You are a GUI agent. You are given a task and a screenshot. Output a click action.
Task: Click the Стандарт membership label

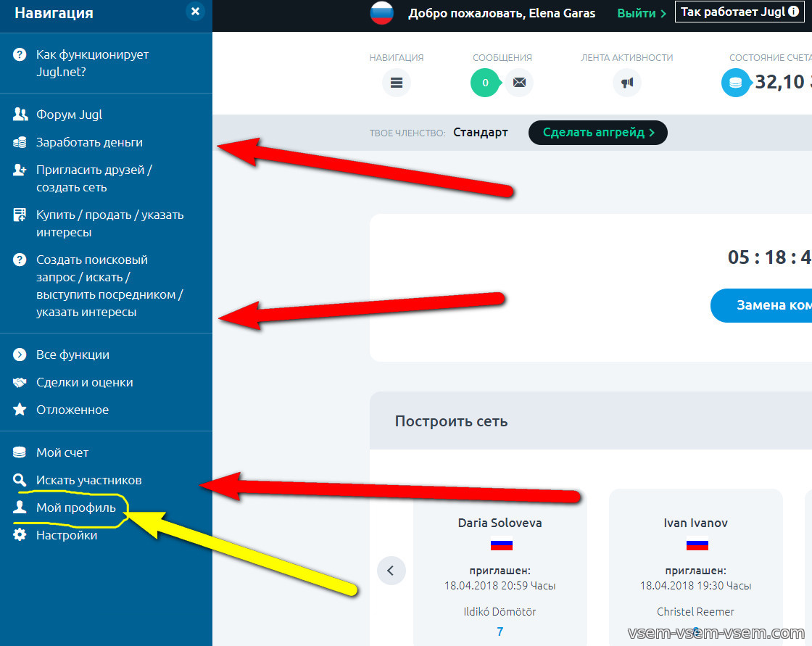[x=481, y=133]
